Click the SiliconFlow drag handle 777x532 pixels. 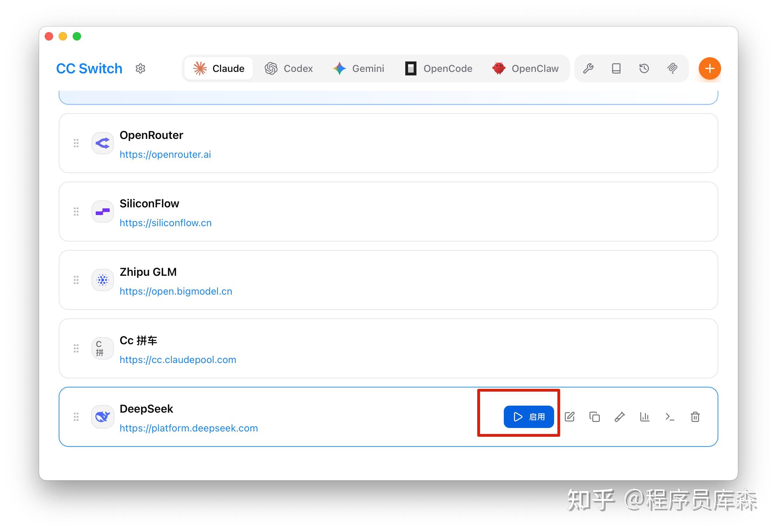[76, 212]
